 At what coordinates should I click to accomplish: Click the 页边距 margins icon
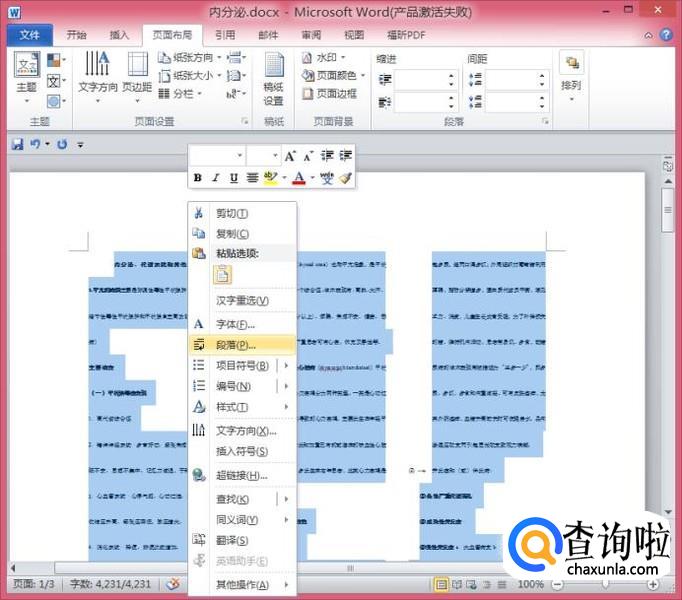137,73
